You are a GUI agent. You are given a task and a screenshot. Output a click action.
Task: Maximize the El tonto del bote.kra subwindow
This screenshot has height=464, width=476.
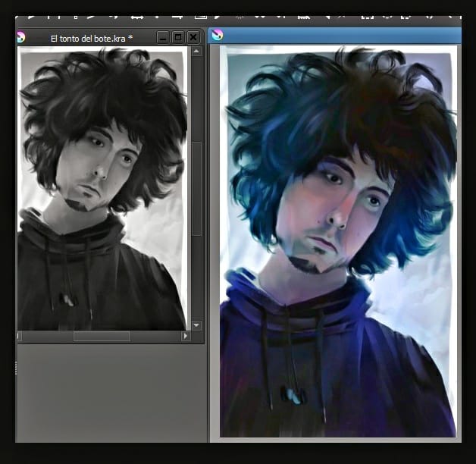(178, 37)
